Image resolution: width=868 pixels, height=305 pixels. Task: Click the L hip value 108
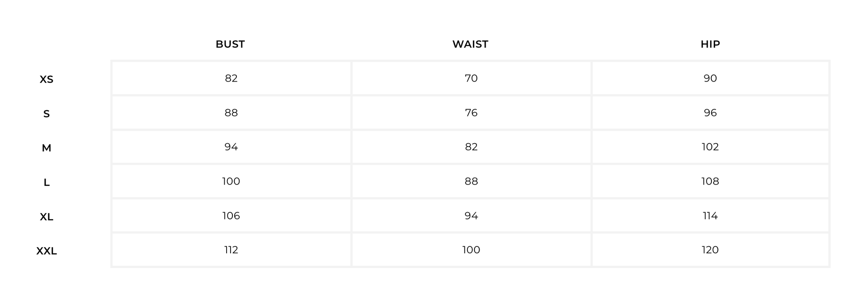(710, 181)
